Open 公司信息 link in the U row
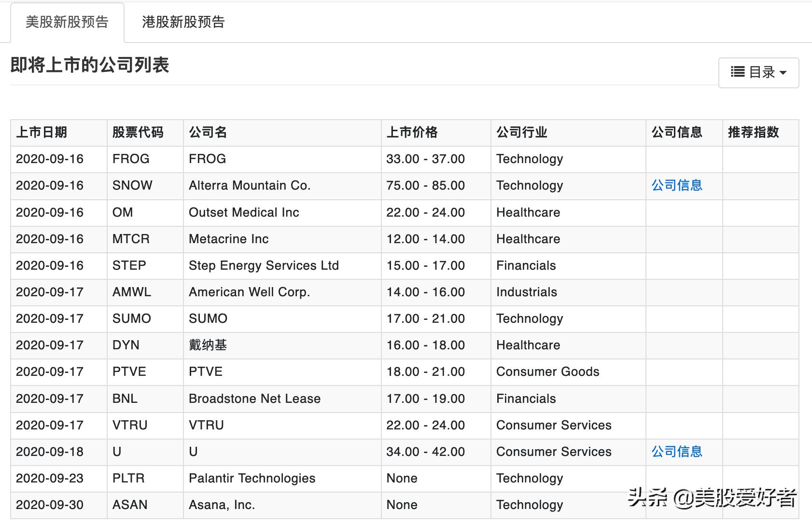Image resolution: width=812 pixels, height=523 pixels. tap(677, 452)
